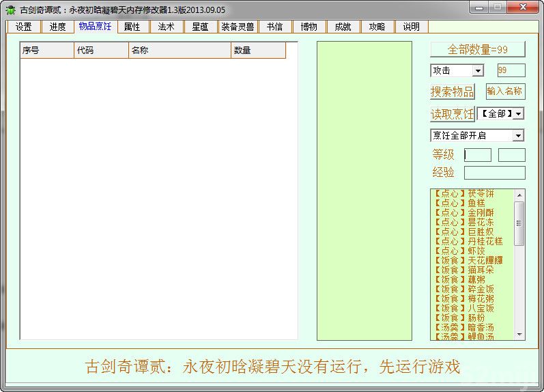Focus the 经验 input field
Screen dimensions: 544x392
click(494, 173)
